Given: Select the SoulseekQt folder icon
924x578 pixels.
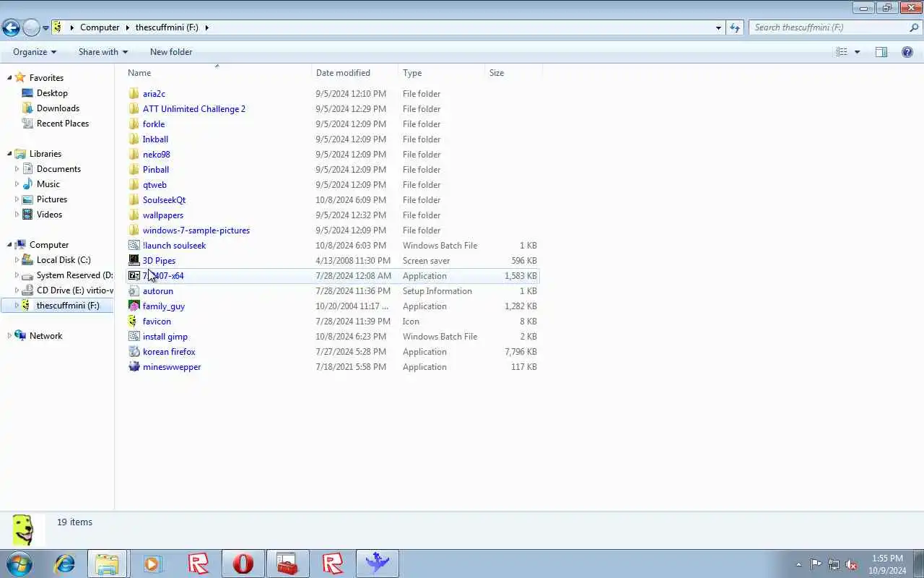Looking at the screenshot, I should point(134,200).
